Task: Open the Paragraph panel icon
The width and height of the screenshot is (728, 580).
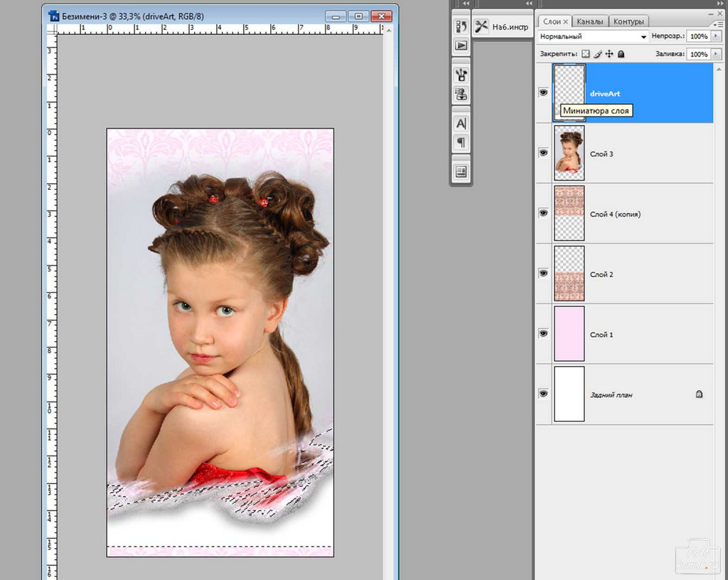Action: (x=461, y=142)
